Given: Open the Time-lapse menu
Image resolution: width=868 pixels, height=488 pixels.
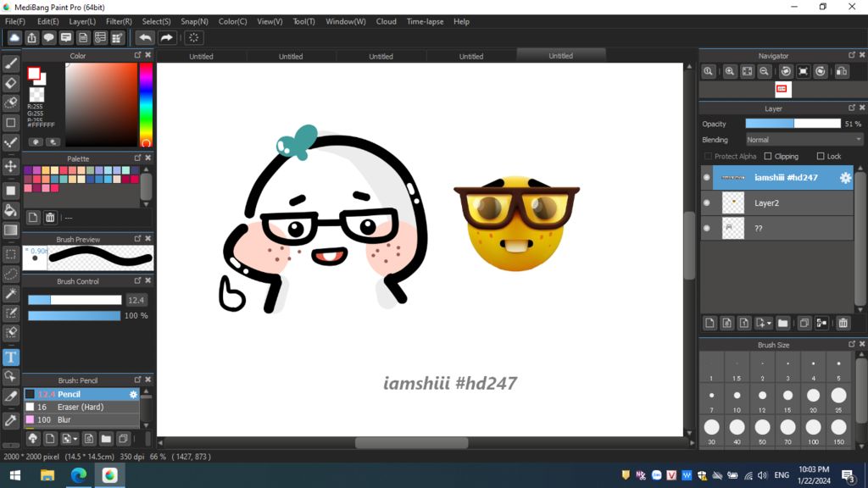Looking at the screenshot, I should (x=425, y=21).
